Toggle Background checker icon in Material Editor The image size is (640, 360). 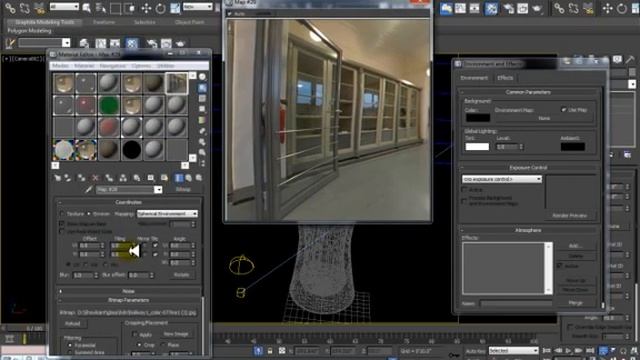pyautogui.click(x=202, y=98)
